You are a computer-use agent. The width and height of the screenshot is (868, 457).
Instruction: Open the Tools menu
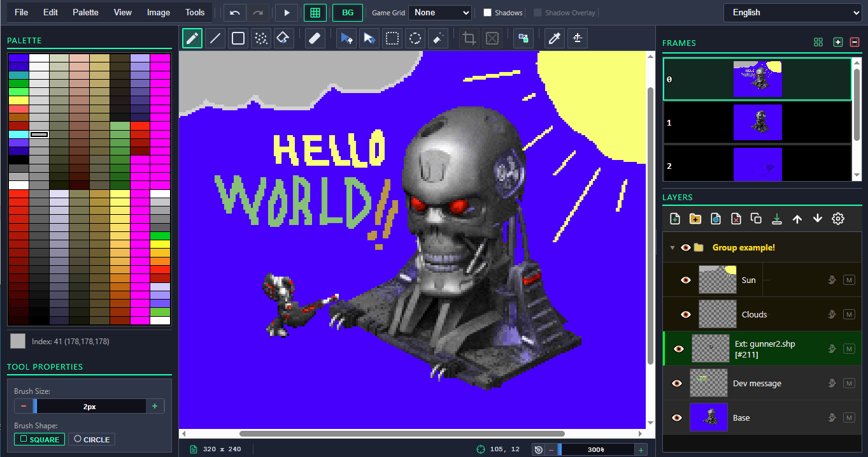195,12
